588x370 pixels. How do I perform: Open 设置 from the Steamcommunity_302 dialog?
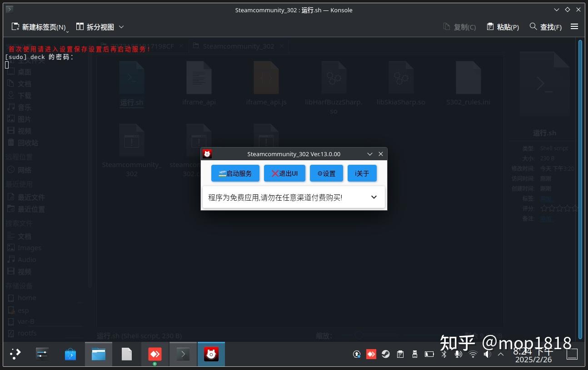[x=326, y=173]
